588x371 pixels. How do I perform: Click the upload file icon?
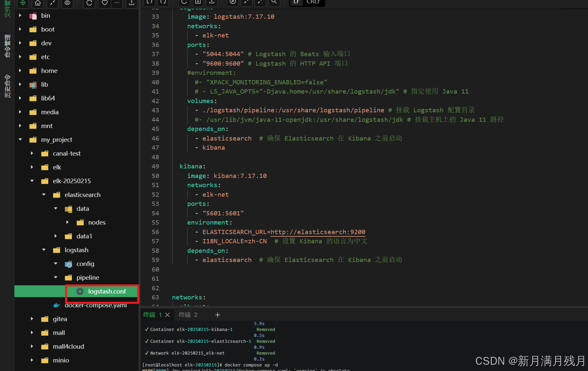[132, 3]
